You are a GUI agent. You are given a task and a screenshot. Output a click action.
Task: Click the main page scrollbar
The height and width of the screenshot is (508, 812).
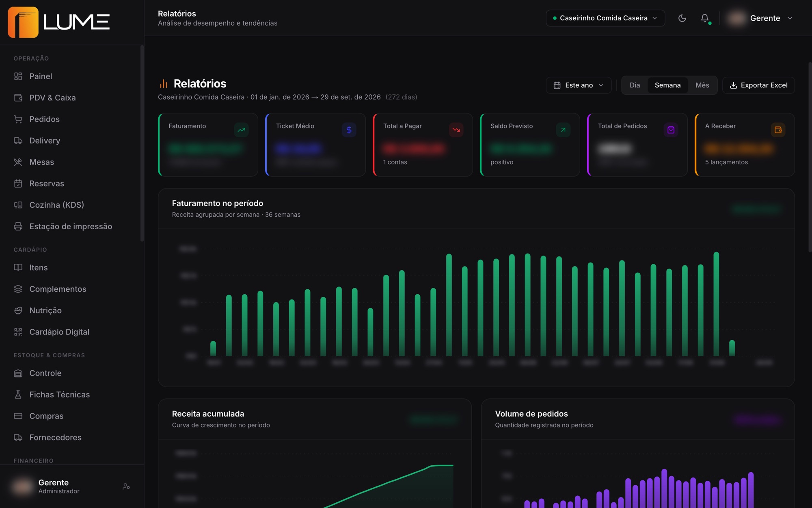point(810,157)
